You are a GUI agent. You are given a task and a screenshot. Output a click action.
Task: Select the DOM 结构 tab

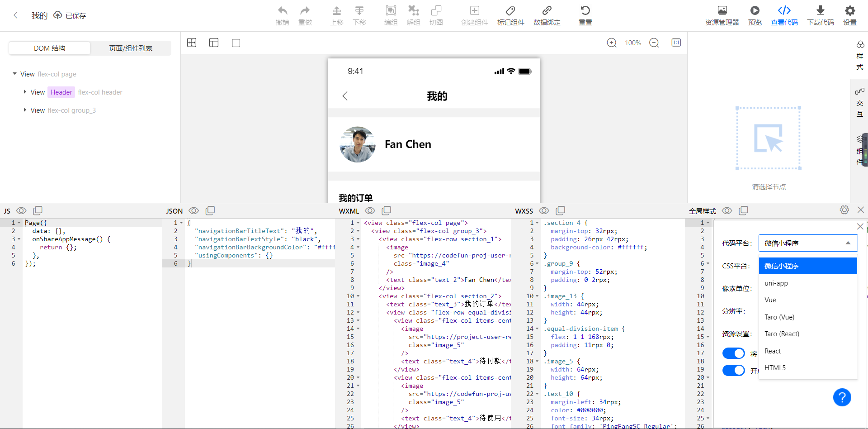coord(49,48)
